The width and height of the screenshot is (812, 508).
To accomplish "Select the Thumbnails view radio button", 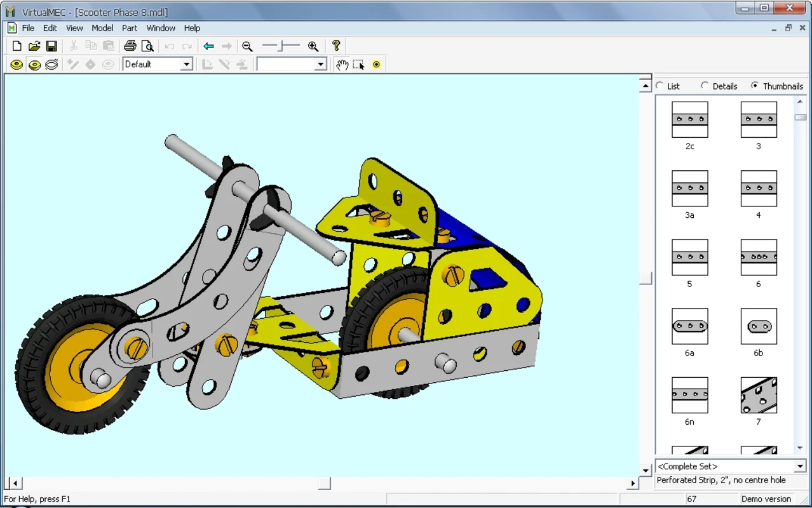I will pos(755,86).
